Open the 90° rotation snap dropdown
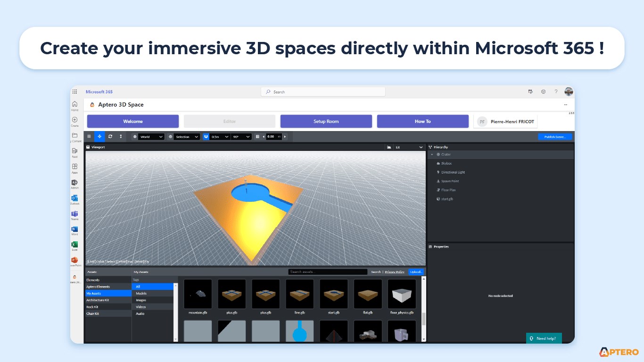Viewport: 644px width, 362px height. [x=241, y=137]
